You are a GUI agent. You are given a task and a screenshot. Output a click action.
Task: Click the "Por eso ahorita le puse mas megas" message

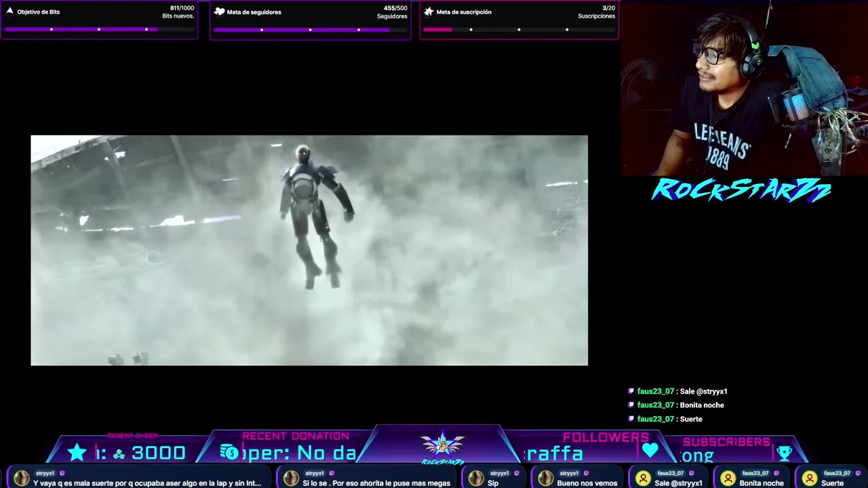pos(376,483)
